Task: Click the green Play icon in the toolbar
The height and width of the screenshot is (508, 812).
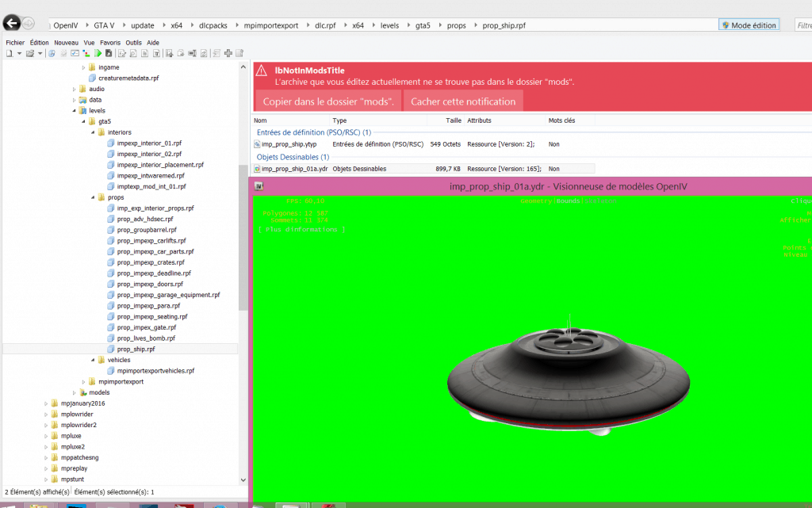Action: (98, 53)
